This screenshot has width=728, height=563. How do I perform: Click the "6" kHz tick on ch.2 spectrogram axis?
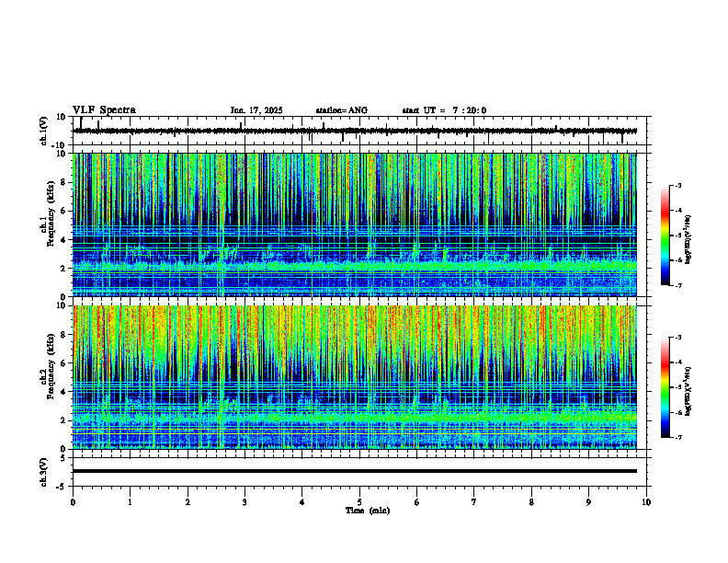click(x=64, y=363)
